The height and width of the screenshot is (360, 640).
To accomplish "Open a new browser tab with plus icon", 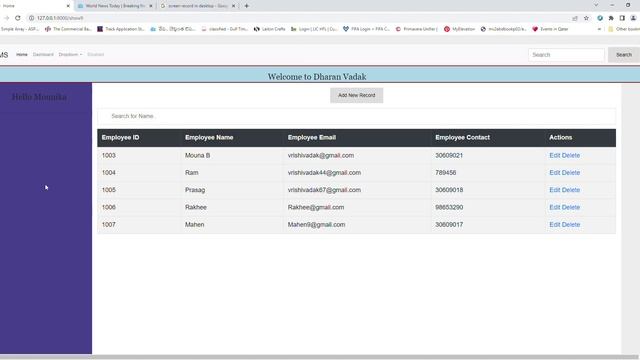I will coord(247,6).
